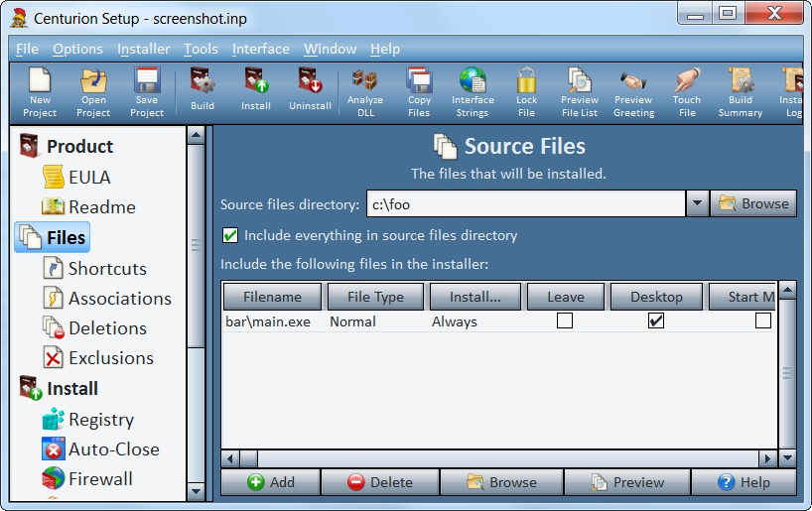
Task: Open Registry sidebar section
Action: [x=88, y=419]
